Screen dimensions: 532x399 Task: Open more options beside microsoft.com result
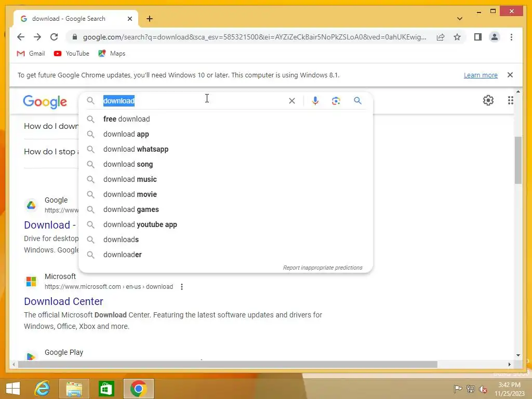(x=182, y=287)
